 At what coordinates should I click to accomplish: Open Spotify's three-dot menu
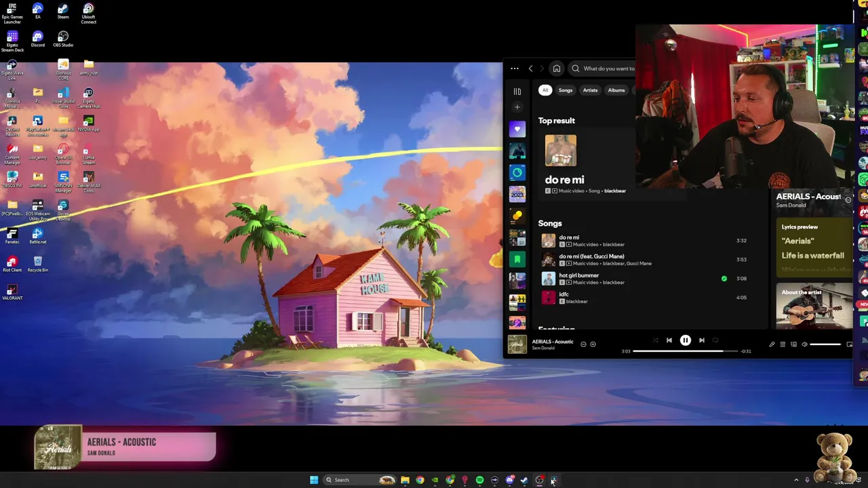515,68
